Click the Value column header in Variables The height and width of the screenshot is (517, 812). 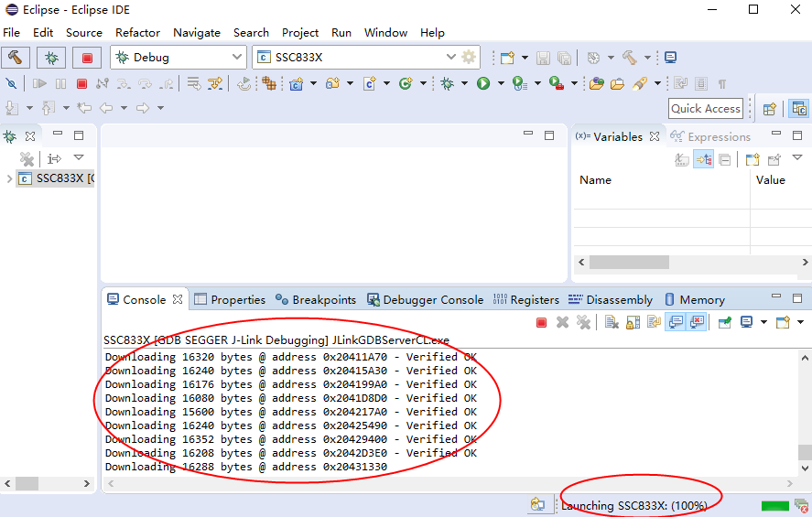[770, 180]
